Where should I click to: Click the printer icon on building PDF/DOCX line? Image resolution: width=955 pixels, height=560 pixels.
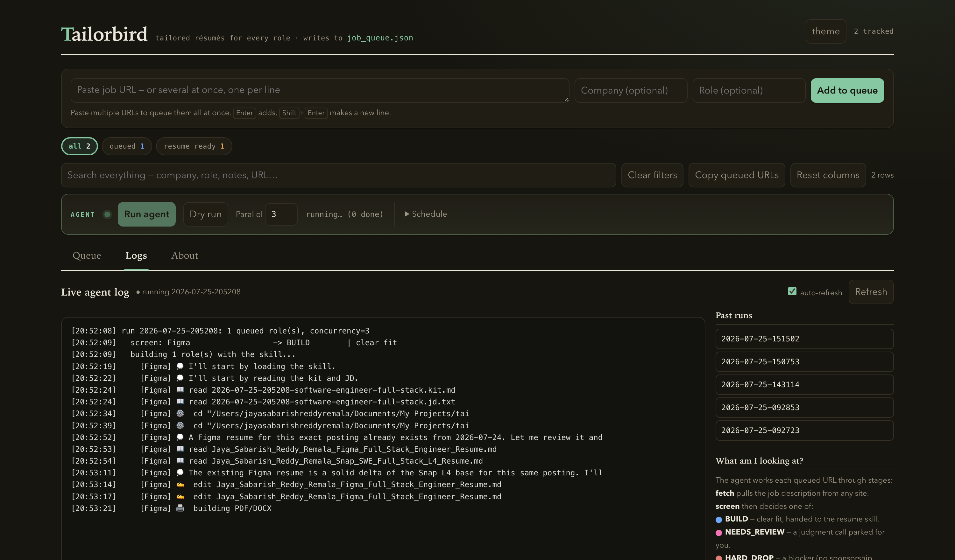click(x=180, y=508)
